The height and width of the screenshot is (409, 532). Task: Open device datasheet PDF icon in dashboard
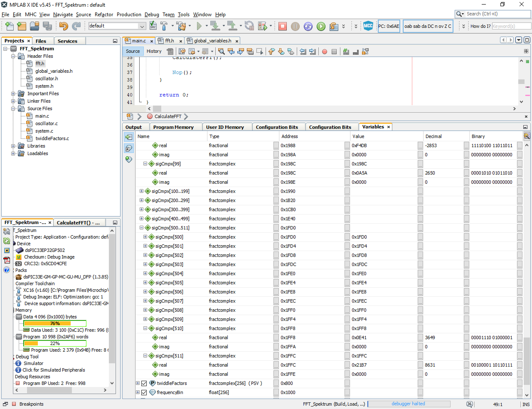tap(7, 260)
